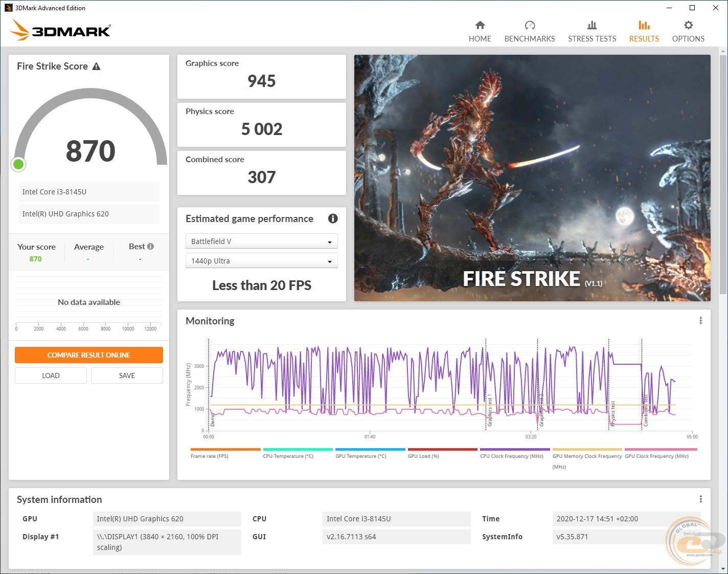This screenshot has width=728, height=574.
Task: Open Stress Tests via the bar chart icon
Action: pos(592,26)
